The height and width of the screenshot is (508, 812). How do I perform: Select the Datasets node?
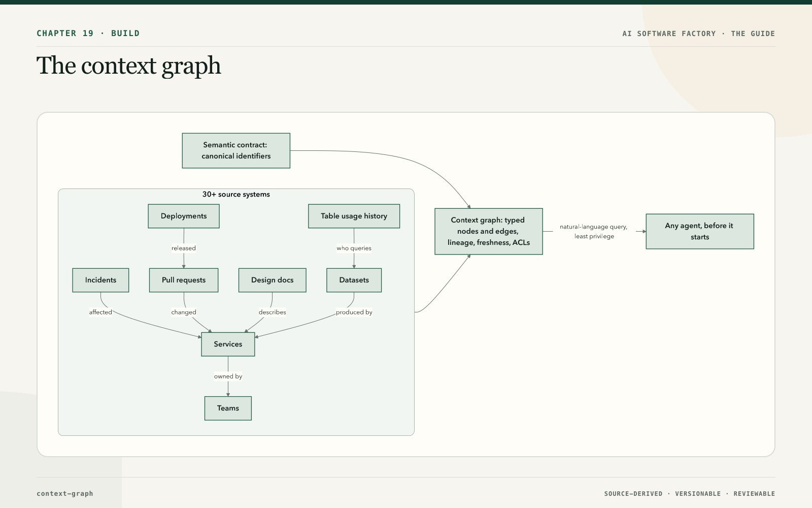tap(354, 280)
